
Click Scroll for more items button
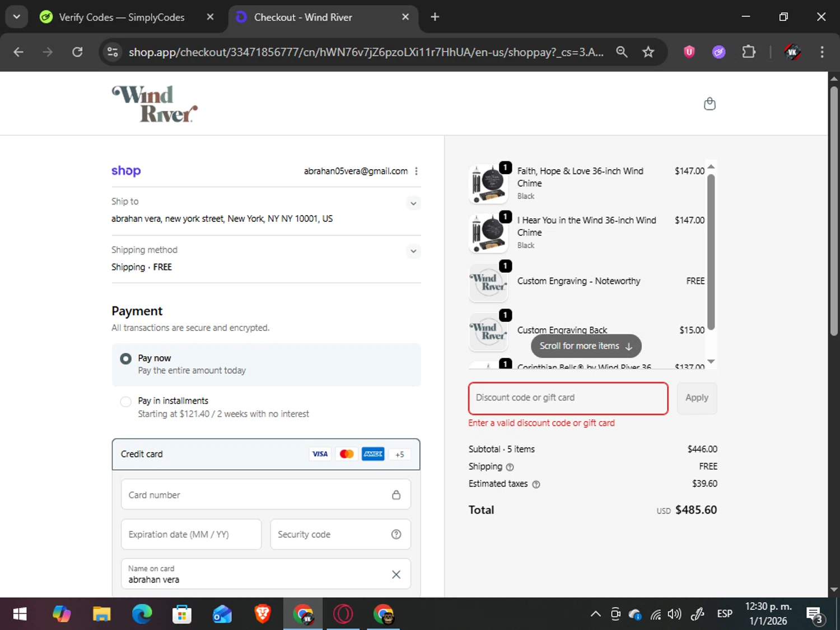[x=586, y=346]
